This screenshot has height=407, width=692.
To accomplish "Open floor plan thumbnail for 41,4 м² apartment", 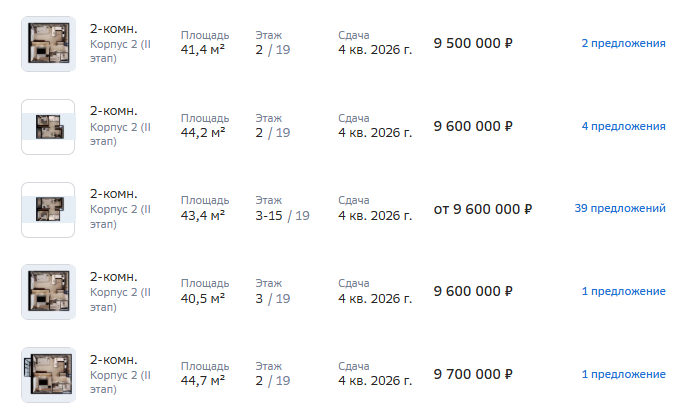I will (x=48, y=44).
